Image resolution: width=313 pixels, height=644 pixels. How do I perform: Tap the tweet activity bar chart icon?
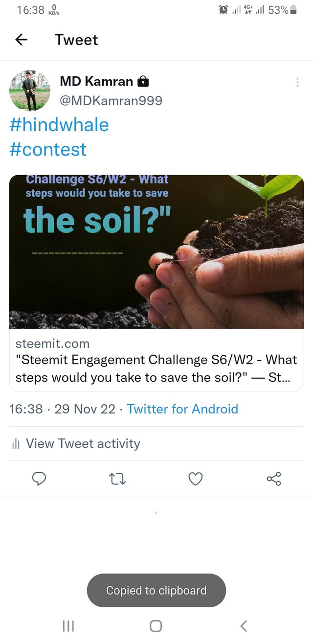[x=16, y=444]
